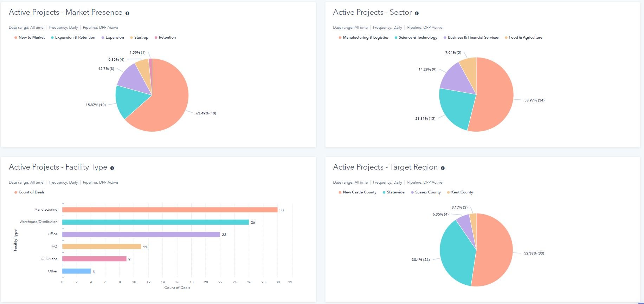Click the Manufacturing bar showing 30

(x=170, y=210)
